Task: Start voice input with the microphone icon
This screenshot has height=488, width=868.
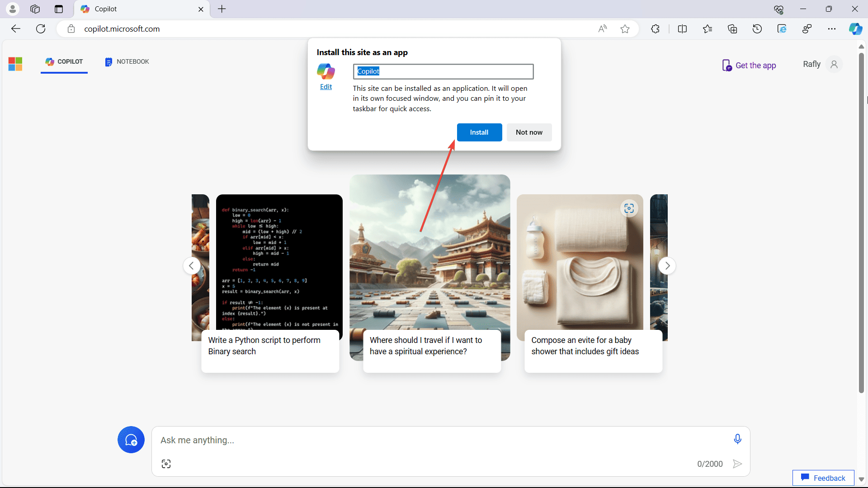Action: click(x=737, y=438)
